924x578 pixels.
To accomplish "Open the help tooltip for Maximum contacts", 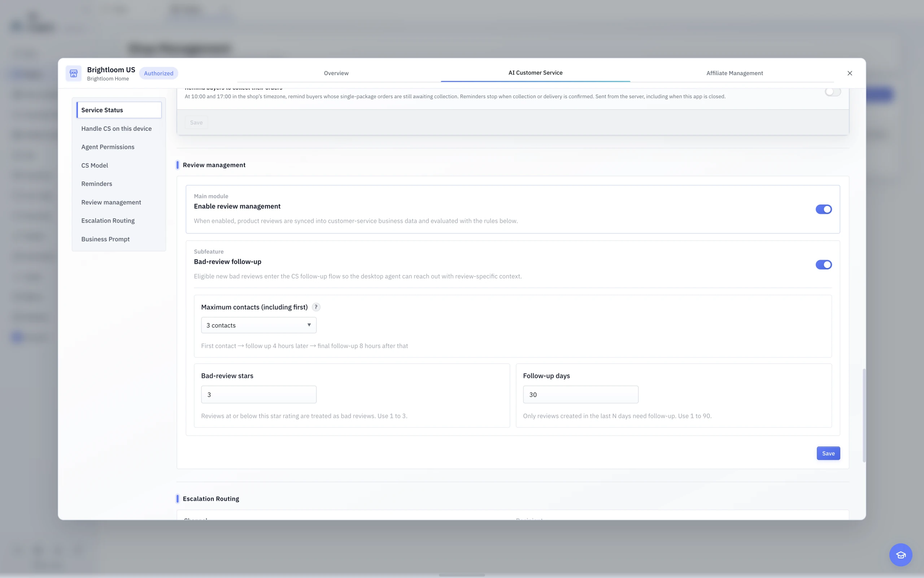I will coord(316,307).
